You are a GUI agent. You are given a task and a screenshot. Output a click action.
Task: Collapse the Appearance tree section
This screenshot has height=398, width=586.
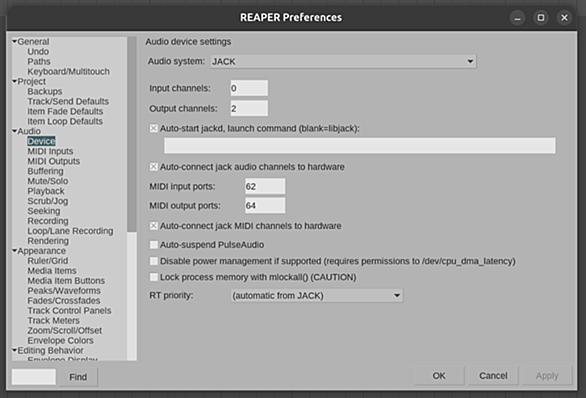click(x=15, y=251)
